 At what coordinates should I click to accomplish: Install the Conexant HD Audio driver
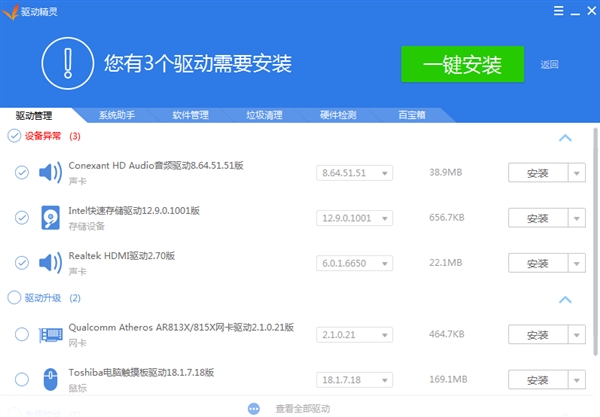(538, 173)
